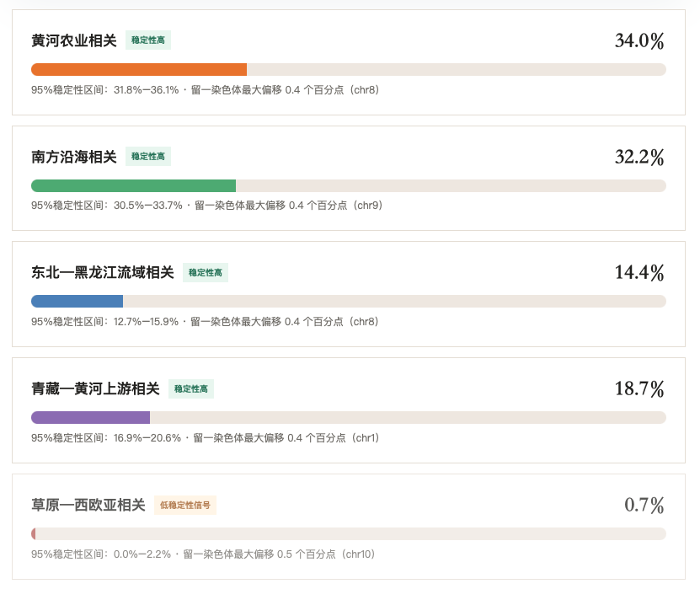Click the 黄河农业相关 card title
This screenshot has width=700, height=589.
tap(74, 40)
